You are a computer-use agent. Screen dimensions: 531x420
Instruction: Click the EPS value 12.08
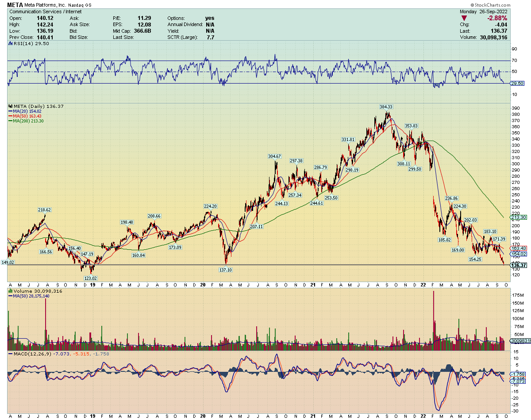coord(145,24)
